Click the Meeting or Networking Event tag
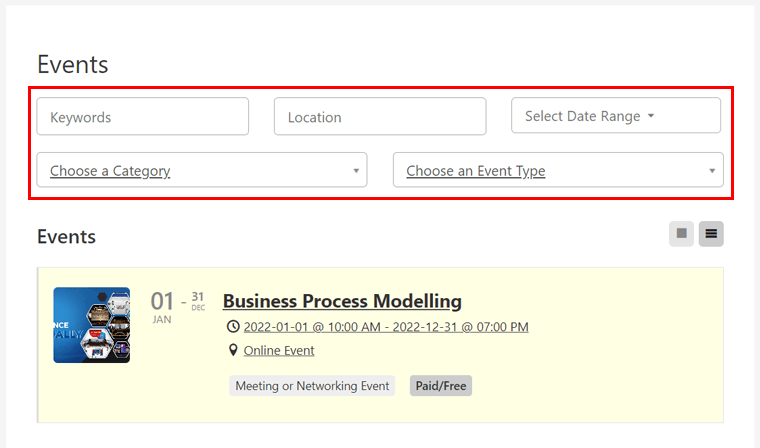This screenshot has width=760, height=448. pos(312,385)
